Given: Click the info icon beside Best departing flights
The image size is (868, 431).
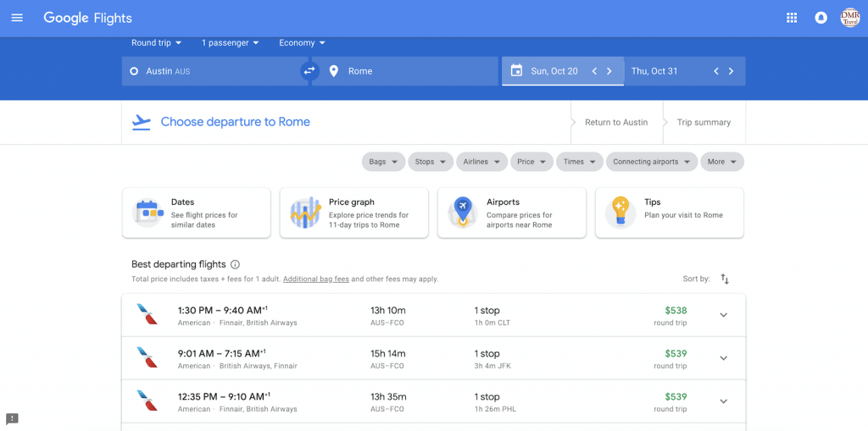Looking at the screenshot, I should (x=236, y=264).
